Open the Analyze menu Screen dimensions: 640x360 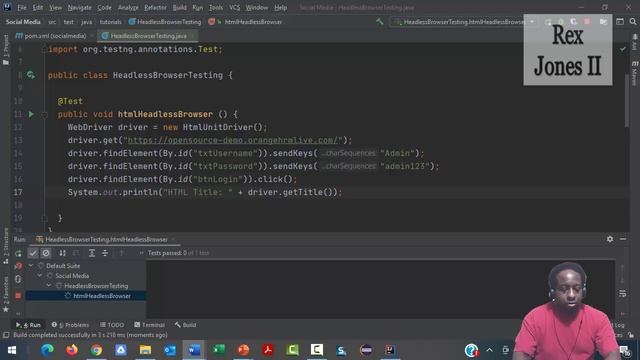[128, 7]
